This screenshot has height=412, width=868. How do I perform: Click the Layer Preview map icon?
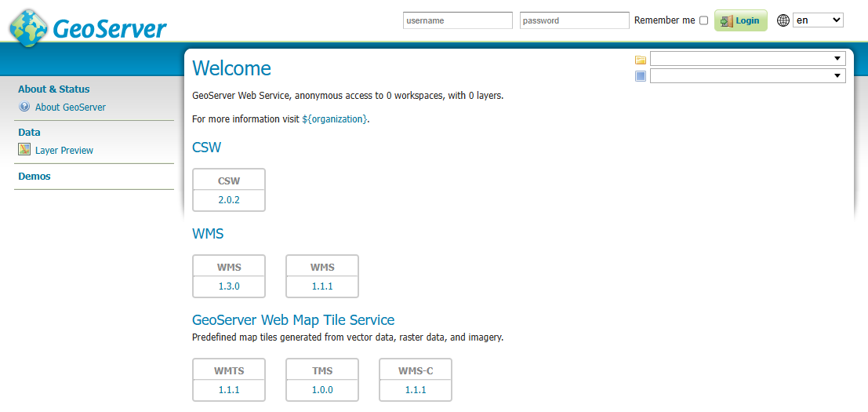pyautogui.click(x=24, y=150)
